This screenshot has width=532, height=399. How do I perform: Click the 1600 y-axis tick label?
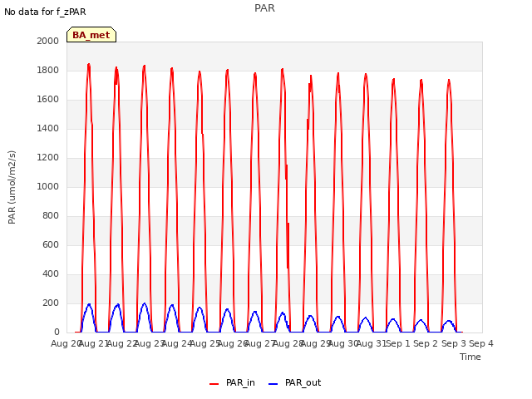pyautogui.click(x=48, y=100)
